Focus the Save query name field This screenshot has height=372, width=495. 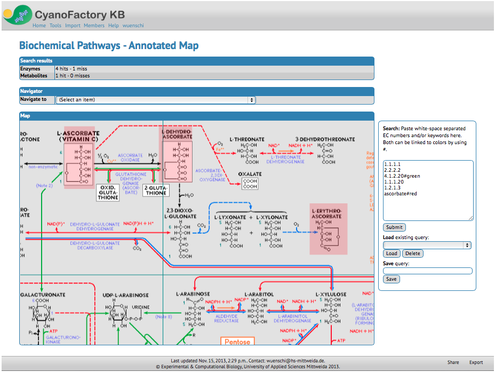(428, 271)
